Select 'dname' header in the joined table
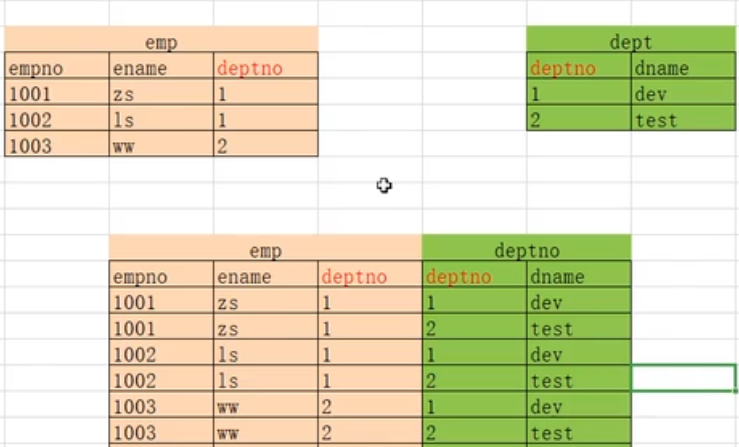This screenshot has width=739, height=447. click(x=579, y=276)
